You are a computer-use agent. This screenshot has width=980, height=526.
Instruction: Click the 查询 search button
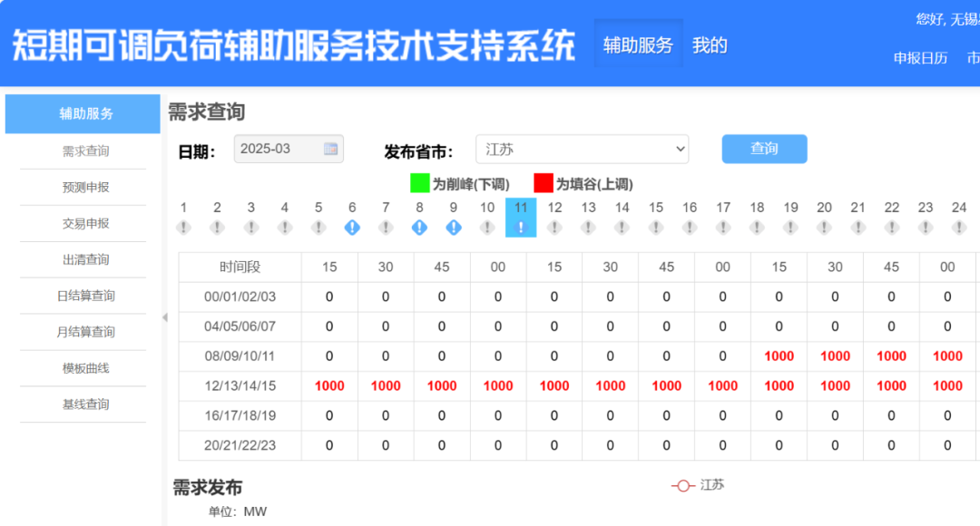pyautogui.click(x=764, y=149)
